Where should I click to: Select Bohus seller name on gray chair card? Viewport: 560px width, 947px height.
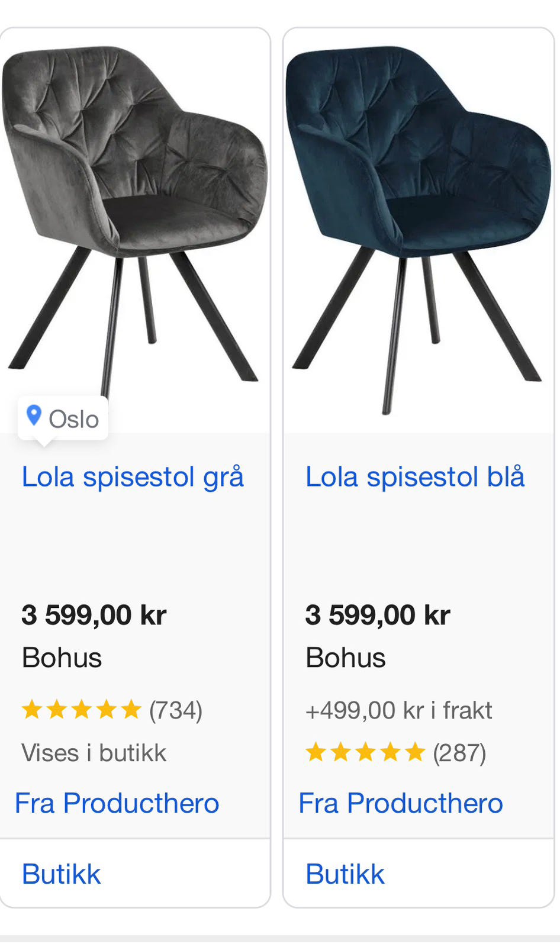tap(62, 658)
